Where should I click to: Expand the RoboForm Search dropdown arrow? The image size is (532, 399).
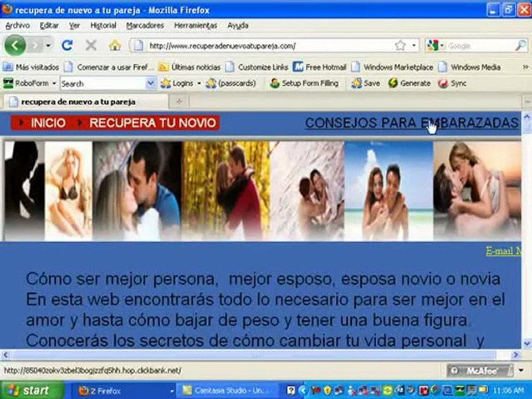[150, 84]
